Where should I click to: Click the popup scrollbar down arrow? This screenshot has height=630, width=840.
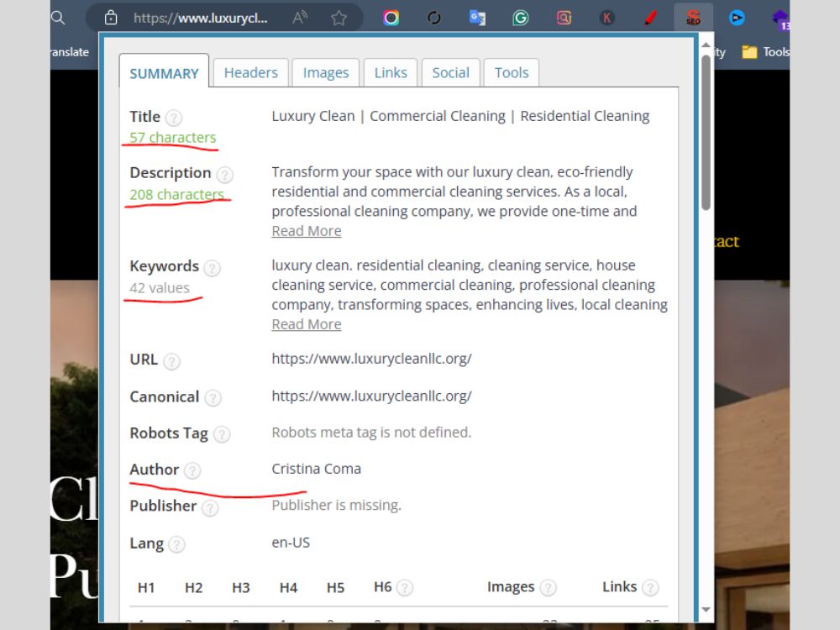click(706, 610)
